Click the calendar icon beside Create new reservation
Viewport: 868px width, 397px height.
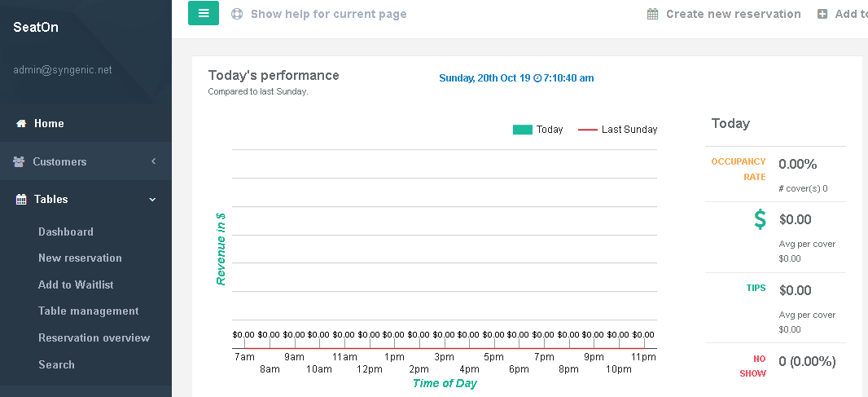point(653,14)
